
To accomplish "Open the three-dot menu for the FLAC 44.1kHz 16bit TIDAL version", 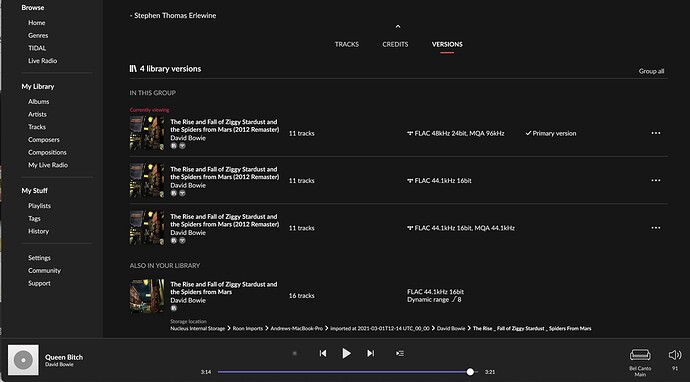I will [x=656, y=180].
